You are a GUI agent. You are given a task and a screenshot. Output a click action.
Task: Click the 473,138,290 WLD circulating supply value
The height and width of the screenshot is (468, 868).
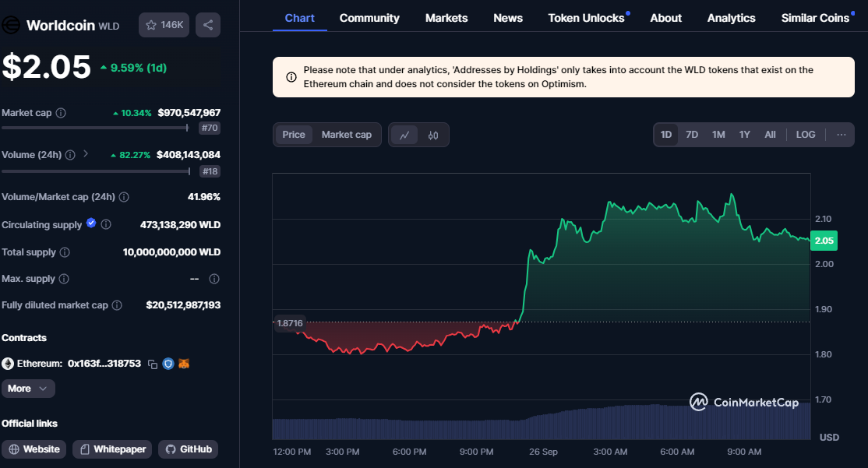coord(180,224)
